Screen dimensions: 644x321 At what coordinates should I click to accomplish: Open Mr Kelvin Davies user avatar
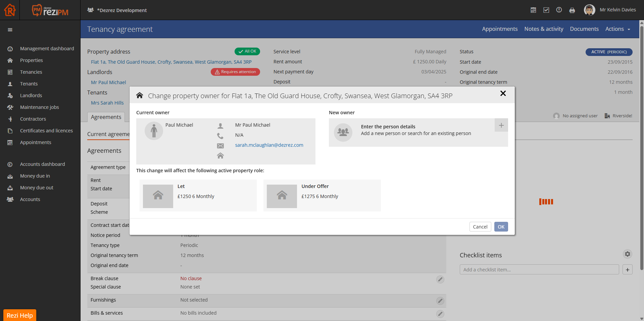pyautogui.click(x=589, y=10)
